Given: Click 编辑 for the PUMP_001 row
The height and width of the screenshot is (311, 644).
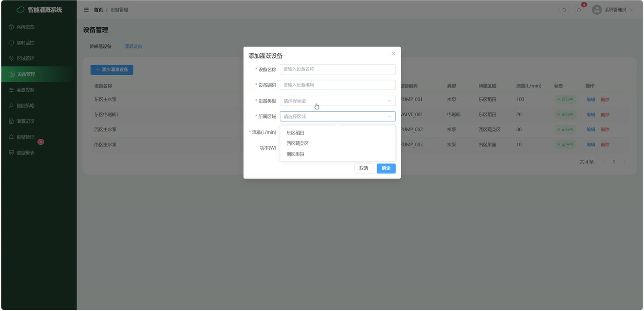Looking at the screenshot, I should [x=591, y=100].
